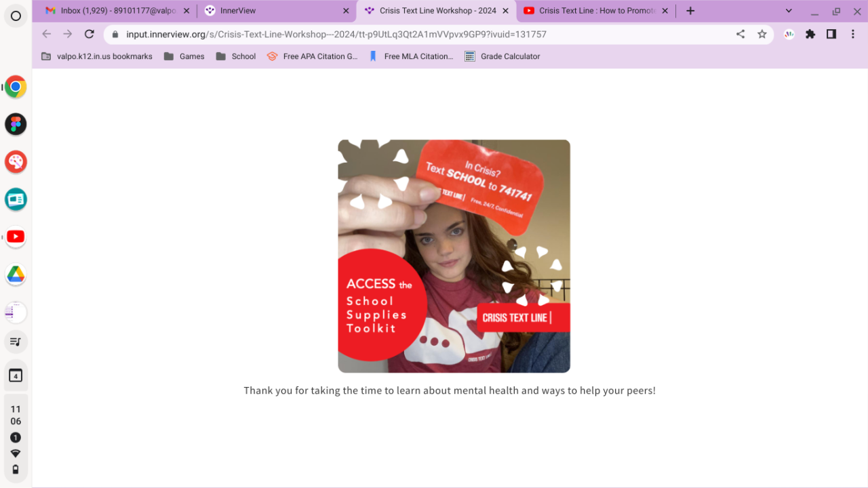The width and height of the screenshot is (868, 488).
Task: Open Google Drive from the shelf
Action: click(16, 274)
